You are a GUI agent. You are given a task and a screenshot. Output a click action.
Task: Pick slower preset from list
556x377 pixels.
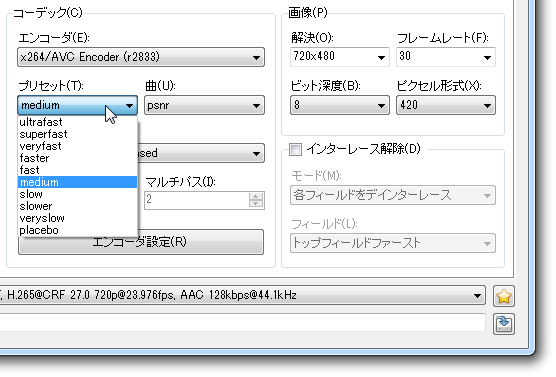click(77, 206)
